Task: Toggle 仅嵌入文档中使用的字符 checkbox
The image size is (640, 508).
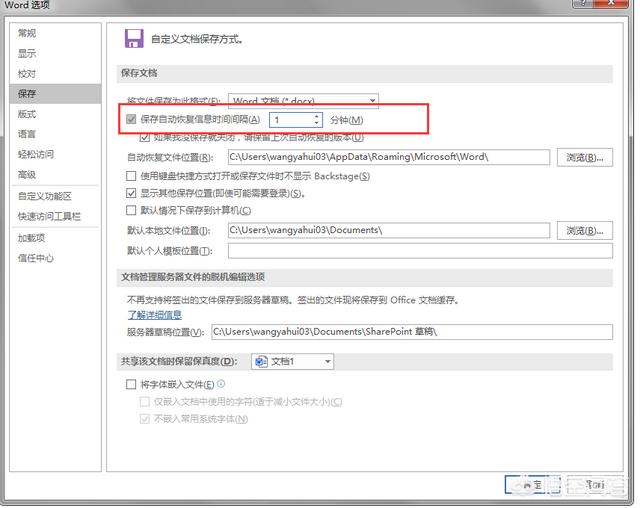Action: tap(144, 402)
